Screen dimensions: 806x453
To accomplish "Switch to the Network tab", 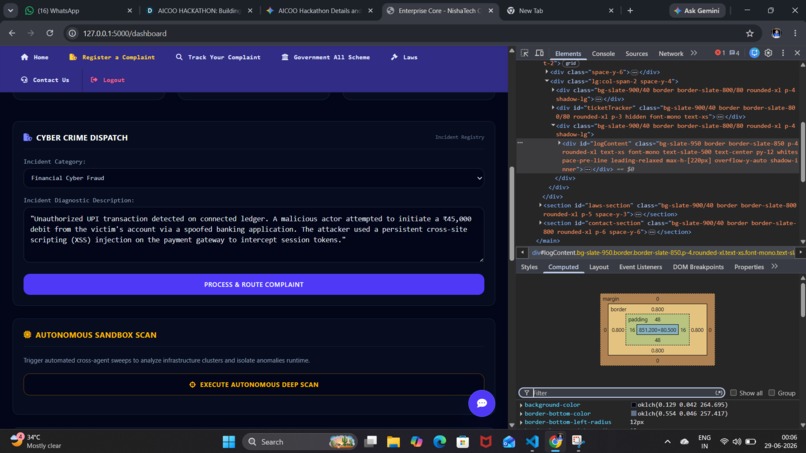I will pyautogui.click(x=671, y=53).
